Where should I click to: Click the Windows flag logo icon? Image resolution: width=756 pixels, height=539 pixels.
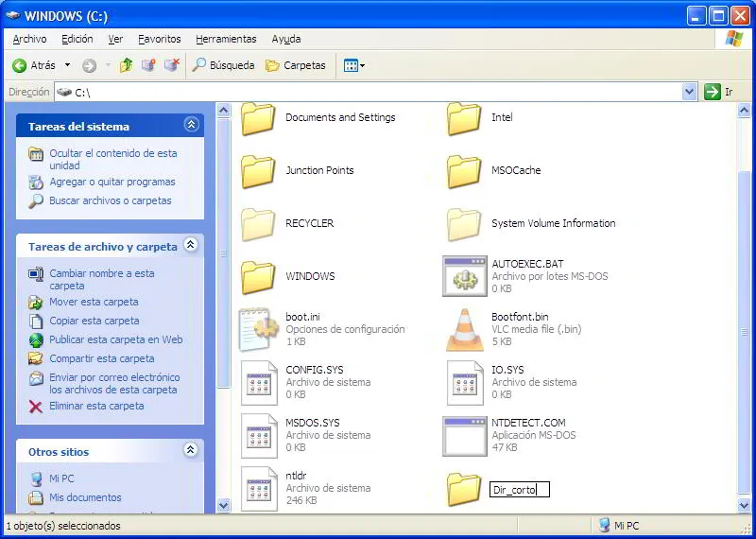coord(734,39)
